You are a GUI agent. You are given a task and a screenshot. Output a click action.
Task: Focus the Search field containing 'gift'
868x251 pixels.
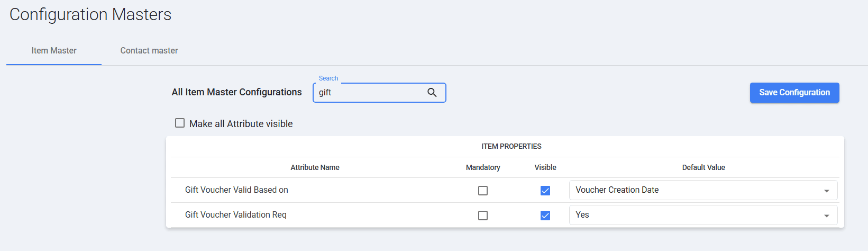(x=368, y=93)
